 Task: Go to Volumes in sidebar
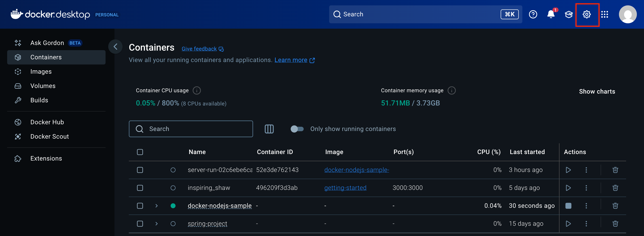tap(56, 86)
